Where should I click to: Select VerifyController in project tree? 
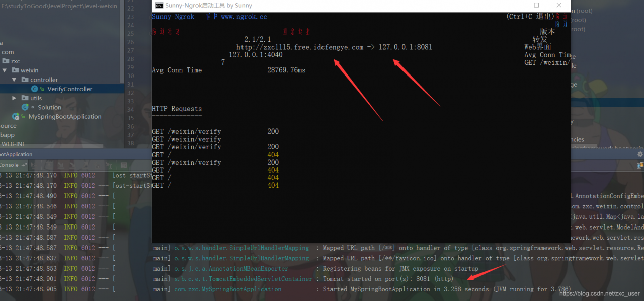pyautogui.click(x=62, y=89)
